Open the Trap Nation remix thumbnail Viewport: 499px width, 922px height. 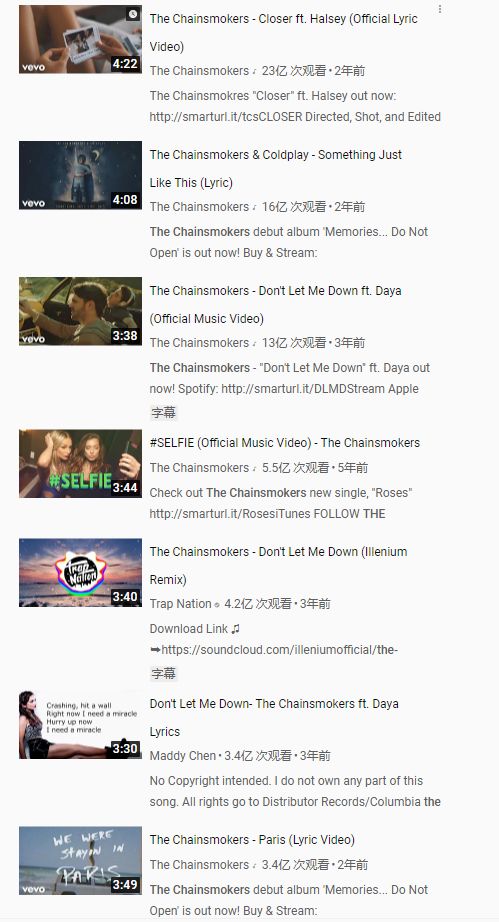81,573
